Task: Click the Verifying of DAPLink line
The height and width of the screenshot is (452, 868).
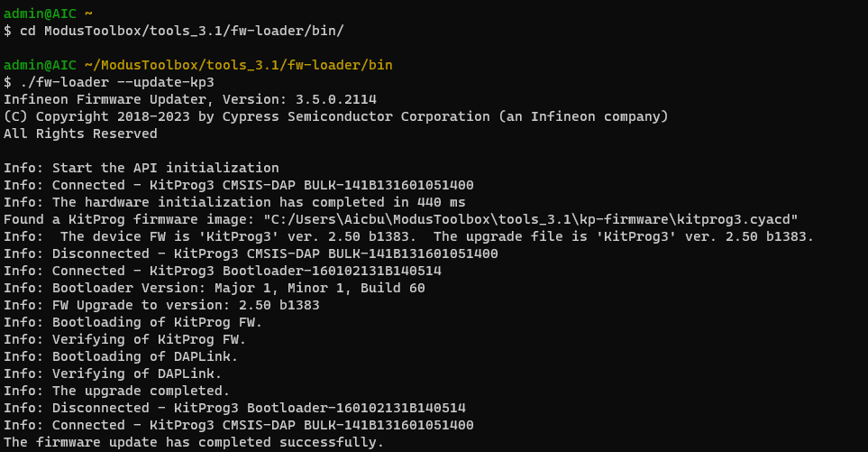Action: click(x=113, y=374)
